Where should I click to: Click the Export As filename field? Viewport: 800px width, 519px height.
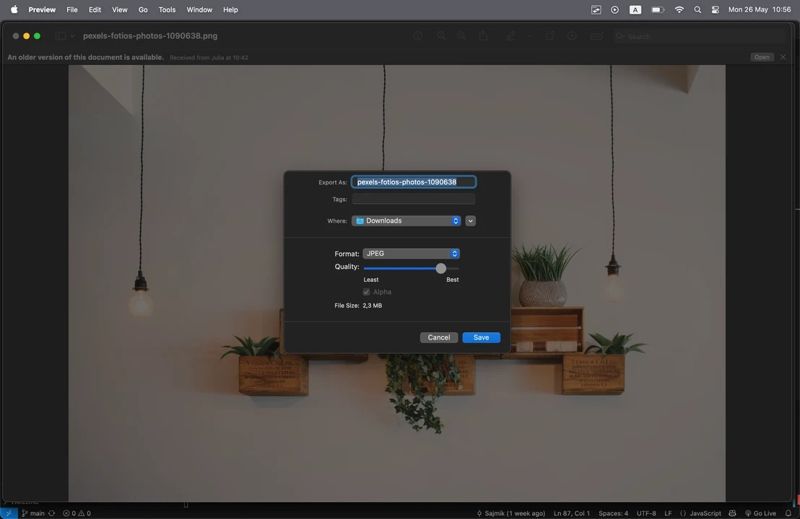pyautogui.click(x=413, y=182)
